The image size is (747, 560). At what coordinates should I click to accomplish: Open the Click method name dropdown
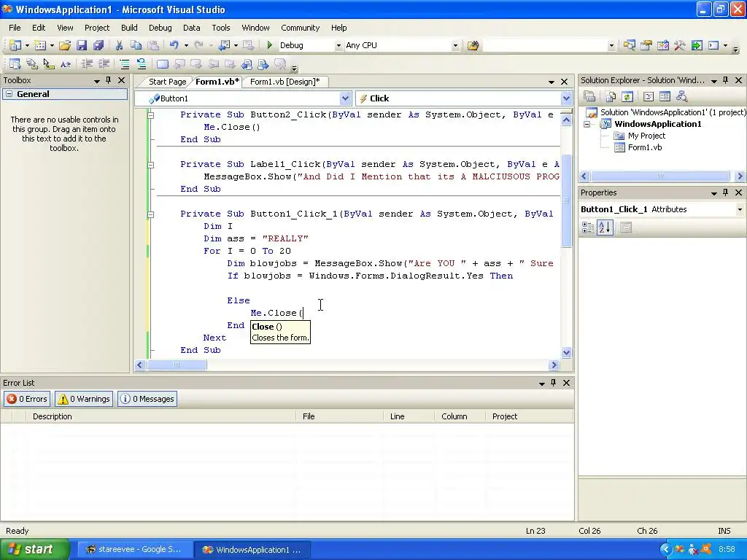click(566, 98)
